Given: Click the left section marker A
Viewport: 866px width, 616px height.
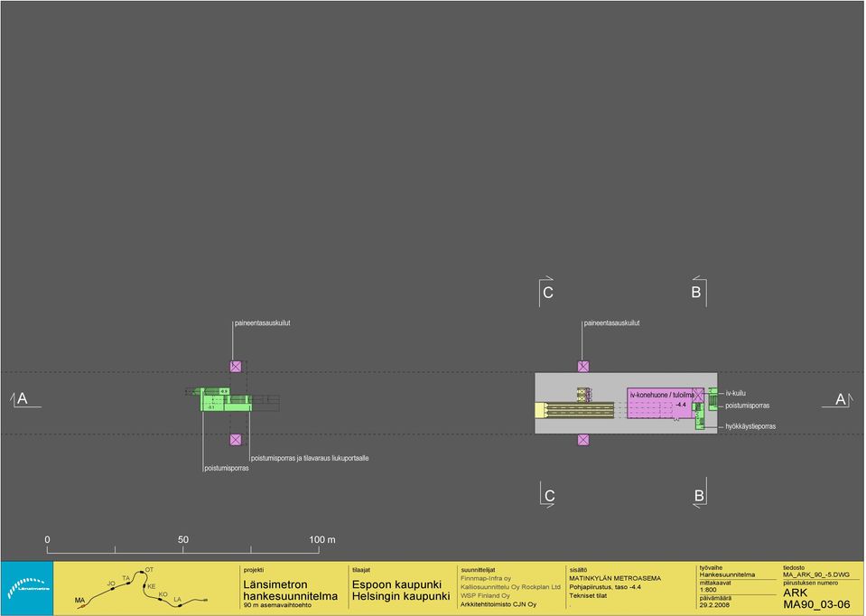Looking at the screenshot, I should pyautogui.click(x=22, y=399).
